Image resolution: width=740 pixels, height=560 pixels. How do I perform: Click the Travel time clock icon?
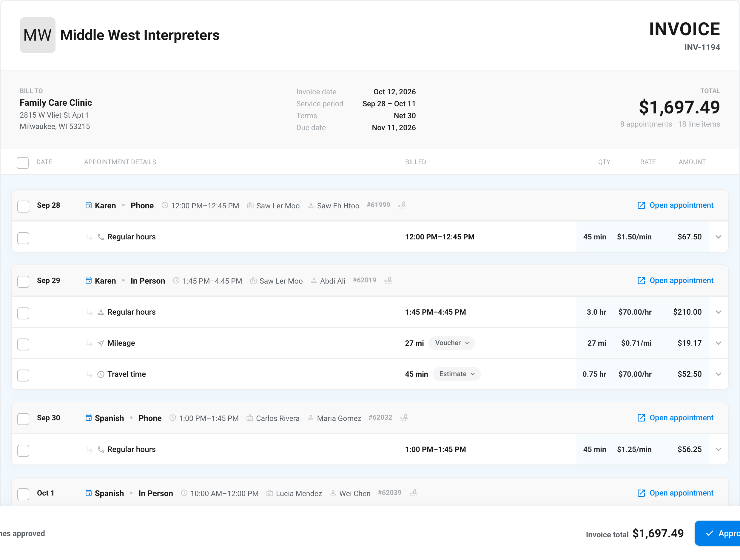[x=101, y=375]
